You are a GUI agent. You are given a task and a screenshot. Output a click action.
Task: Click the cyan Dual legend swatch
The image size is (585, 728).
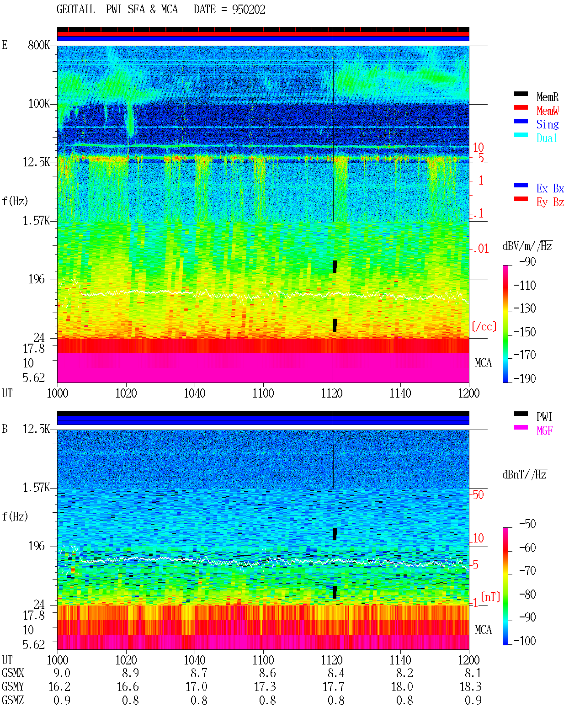[x=521, y=135]
